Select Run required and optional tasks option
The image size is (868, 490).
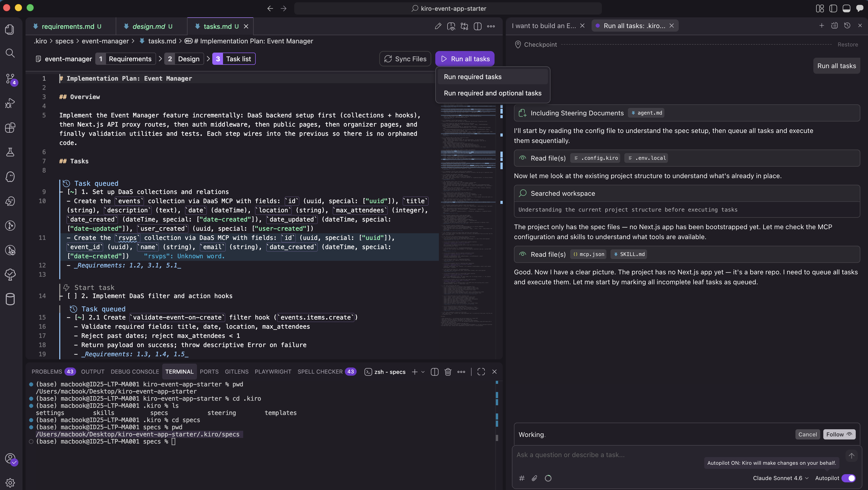point(493,93)
